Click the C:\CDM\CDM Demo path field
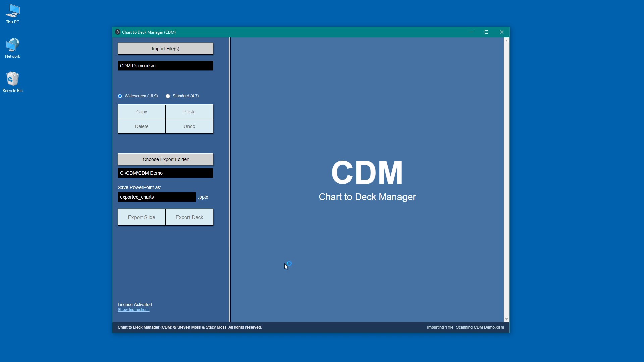 pyautogui.click(x=165, y=173)
